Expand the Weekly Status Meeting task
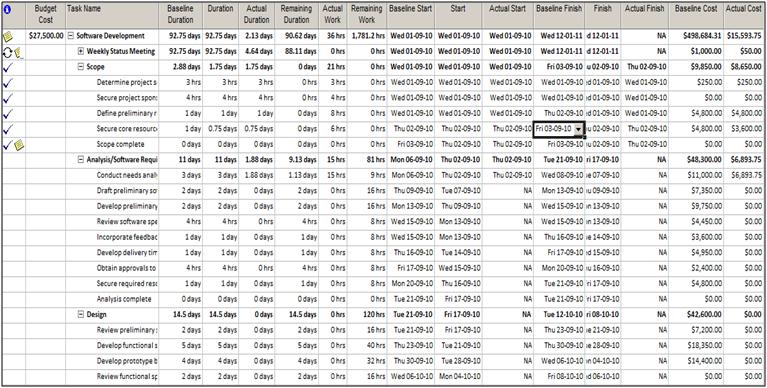This screenshot has width=767, height=388. click(x=81, y=51)
